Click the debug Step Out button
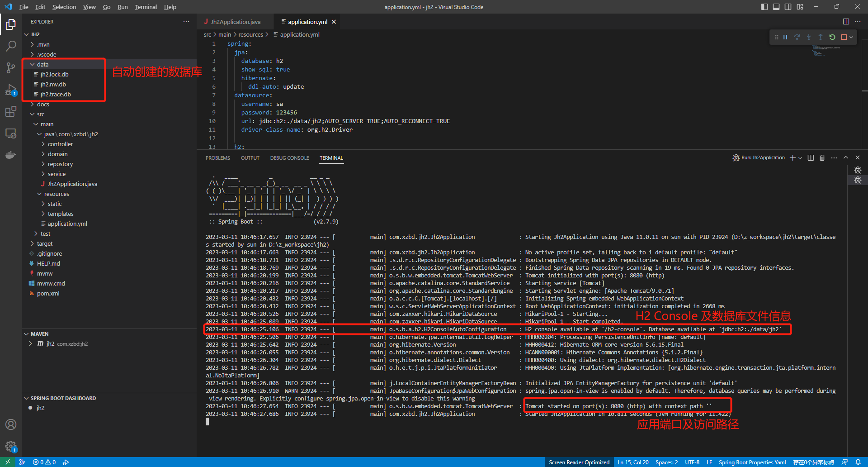 pos(821,37)
